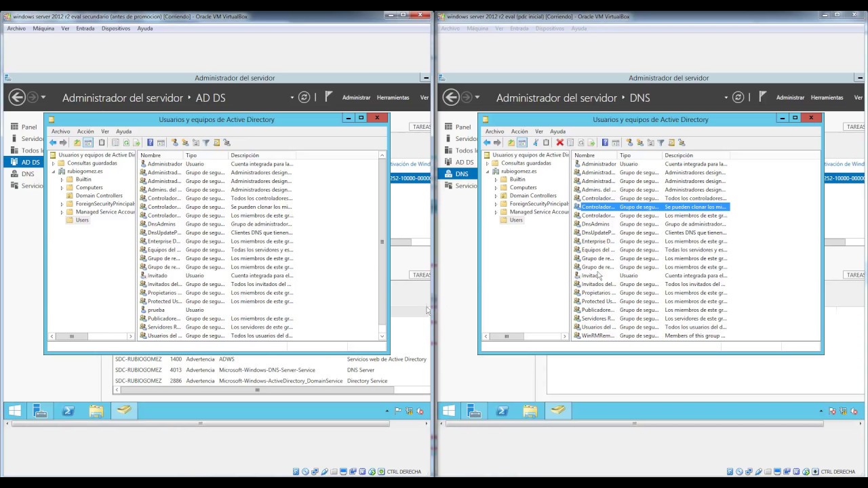868x488 pixels.
Task: Click notifications flag in secundario Server Manager
Action: [328, 97]
